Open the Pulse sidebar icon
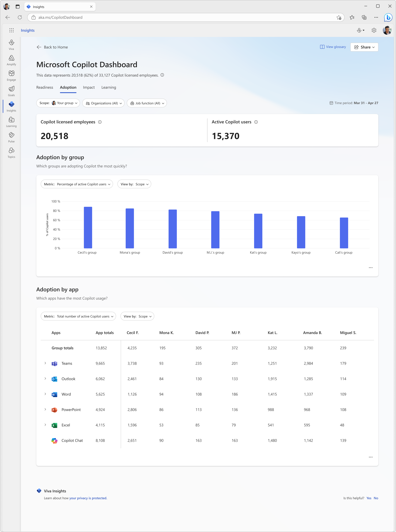Screen dimensions: 396x532 point(11,137)
